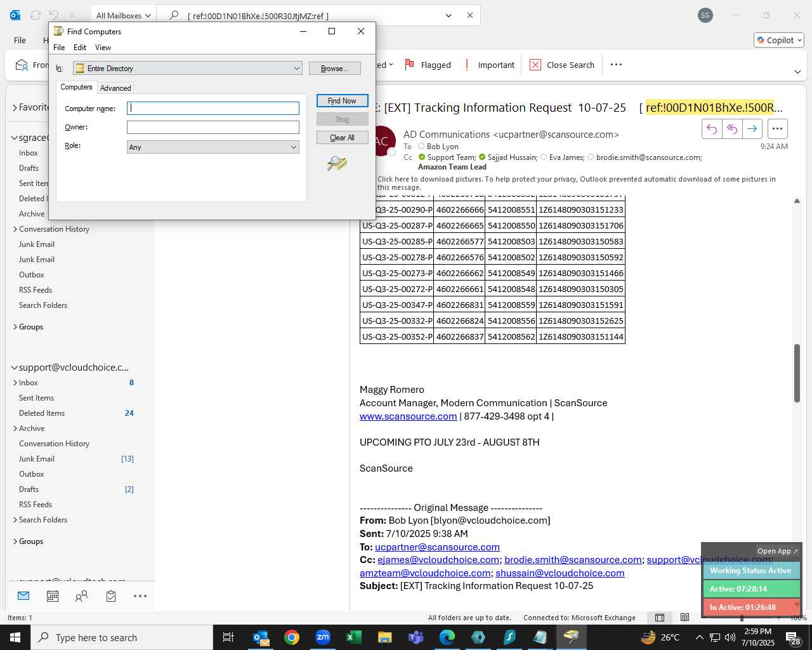Switch to the Advanced tab
This screenshot has height=650, width=812.
click(x=115, y=88)
